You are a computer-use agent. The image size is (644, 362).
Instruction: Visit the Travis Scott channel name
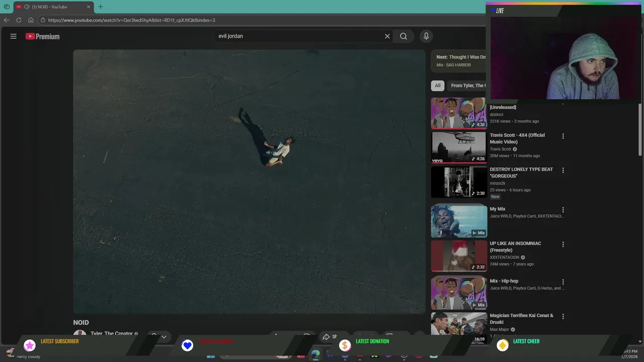pyautogui.click(x=501, y=149)
